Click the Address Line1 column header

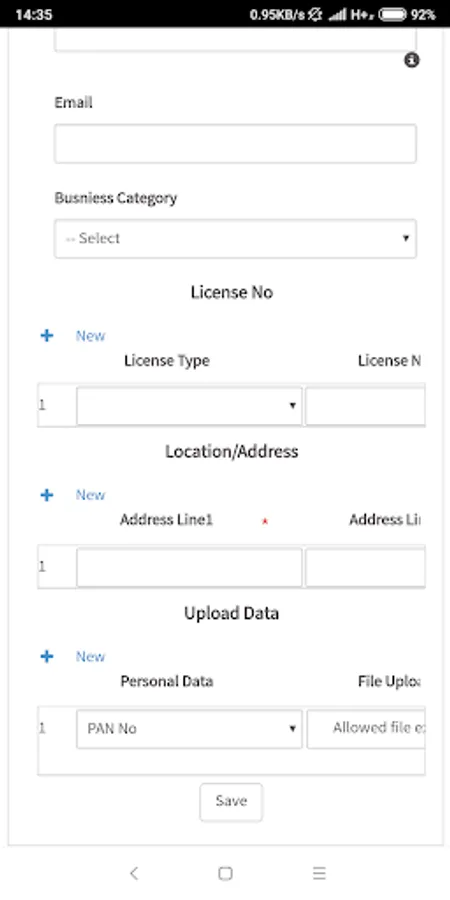tap(166, 521)
